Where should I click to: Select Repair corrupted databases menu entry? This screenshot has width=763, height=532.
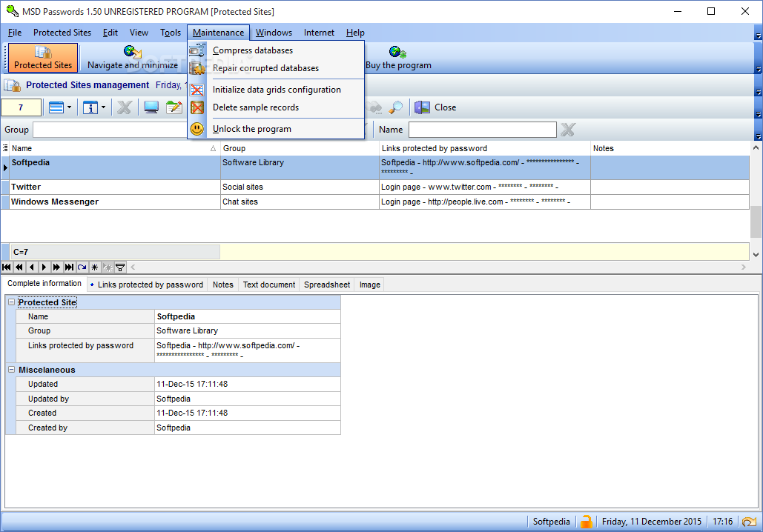tap(276, 68)
